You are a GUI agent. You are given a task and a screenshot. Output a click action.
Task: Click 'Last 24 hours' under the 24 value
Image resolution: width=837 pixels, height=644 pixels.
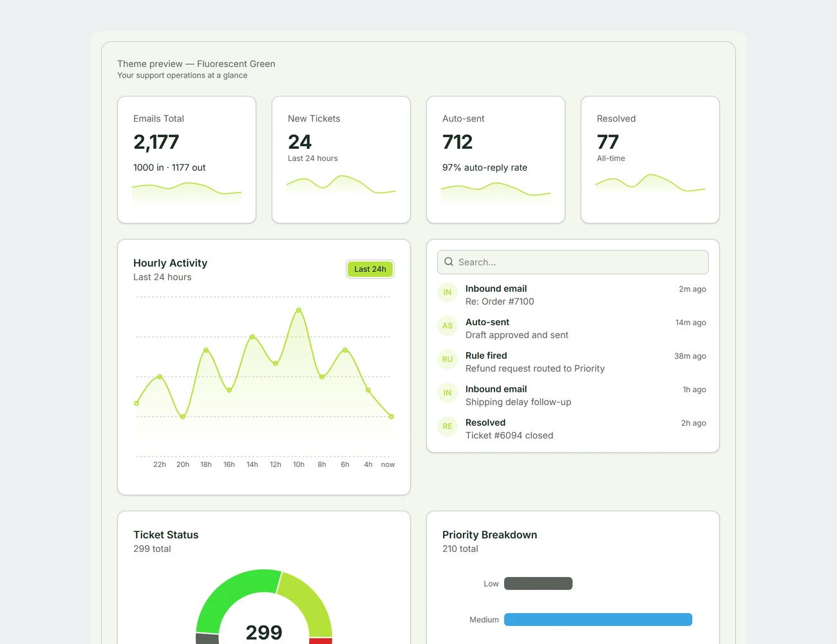click(313, 158)
